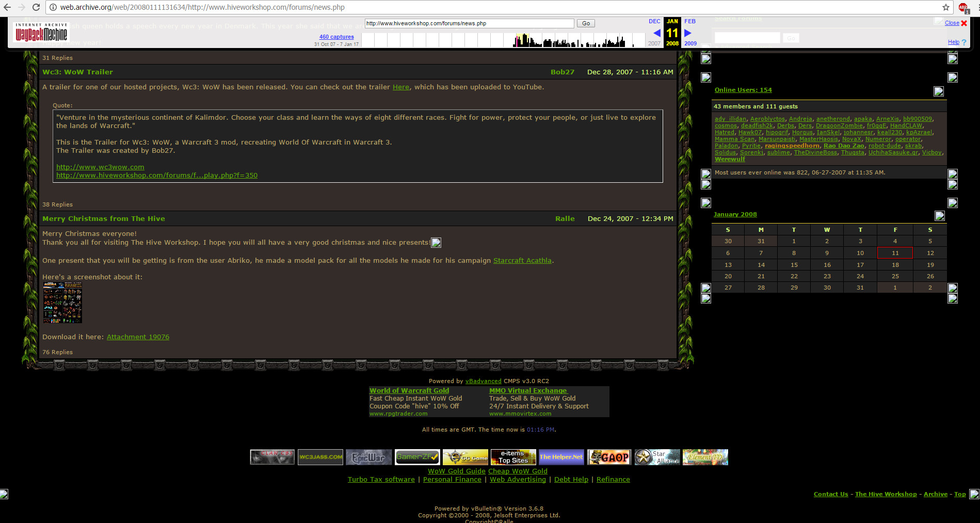Bookmark this page with the star icon
The width and height of the screenshot is (980, 523).
[x=946, y=7]
